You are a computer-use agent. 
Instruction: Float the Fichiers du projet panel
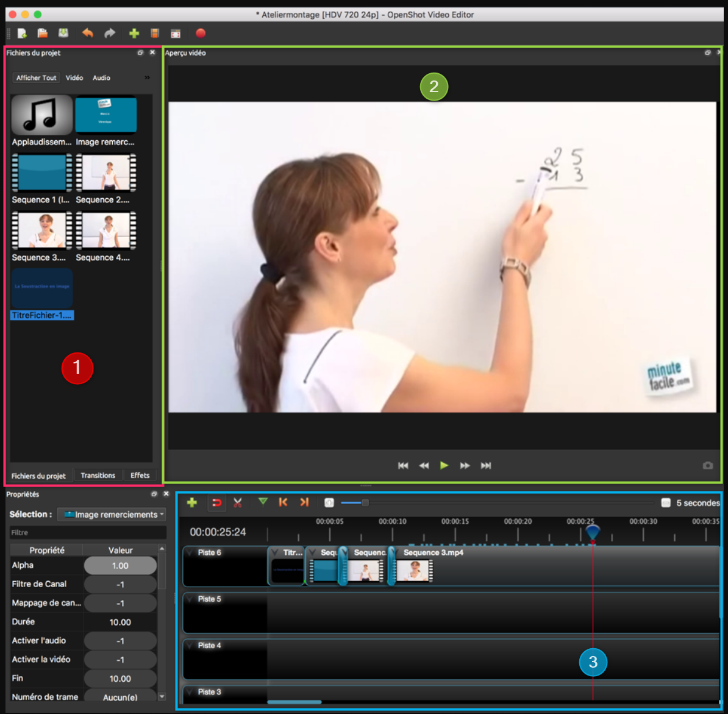(x=140, y=52)
